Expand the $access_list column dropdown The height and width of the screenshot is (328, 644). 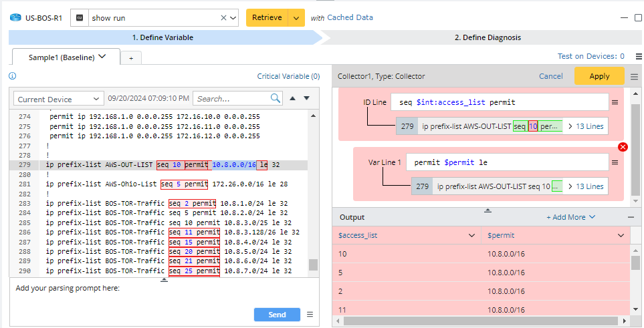(x=471, y=235)
